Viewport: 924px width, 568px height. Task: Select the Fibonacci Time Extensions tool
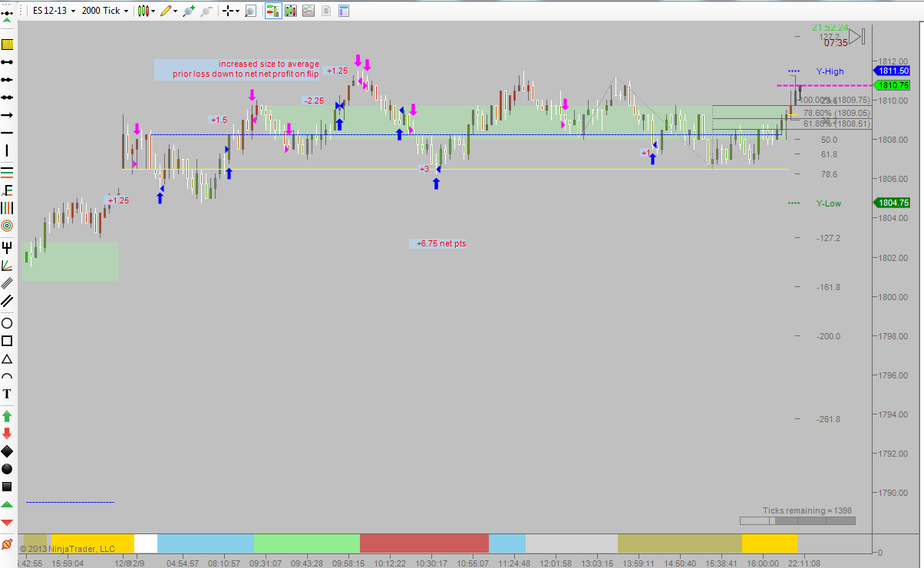(x=7, y=207)
